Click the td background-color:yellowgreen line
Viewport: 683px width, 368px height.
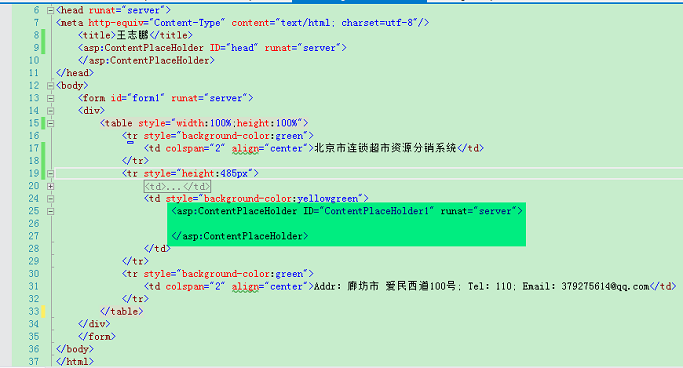tap(256, 199)
